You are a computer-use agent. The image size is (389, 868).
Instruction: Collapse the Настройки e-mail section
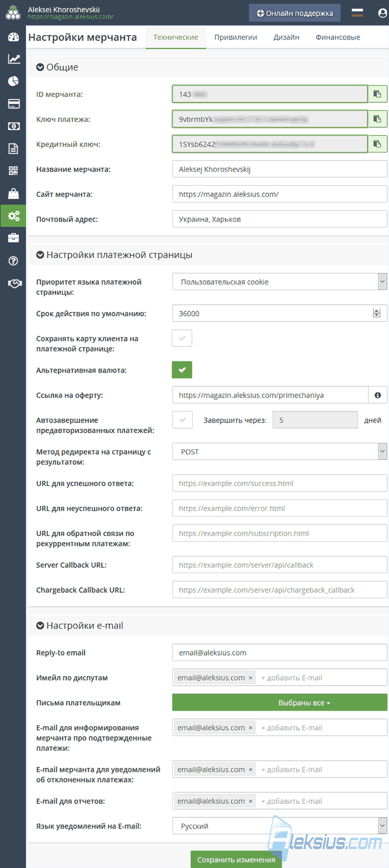click(40, 626)
